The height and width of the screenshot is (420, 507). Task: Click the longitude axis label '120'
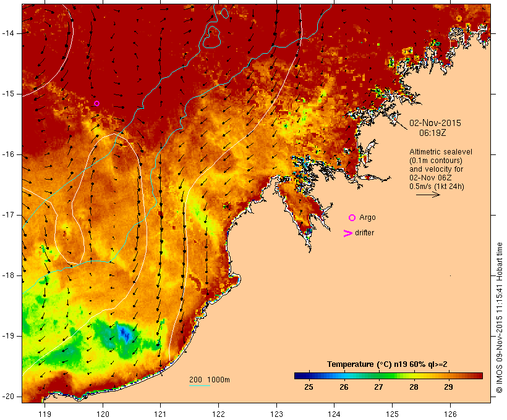(x=103, y=414)
